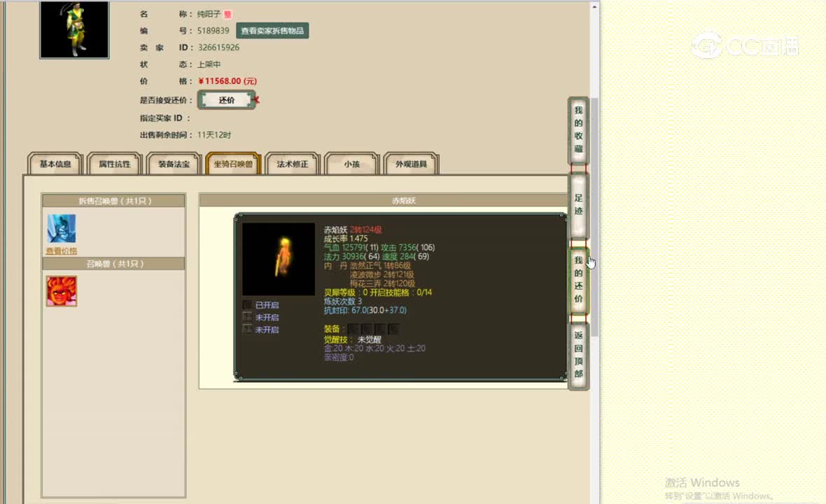Image resolution: width=826 pixels, height=504 pixels.
Task: Click the 赤焰妖 glowing figure preview image
Action: (279, 259)
